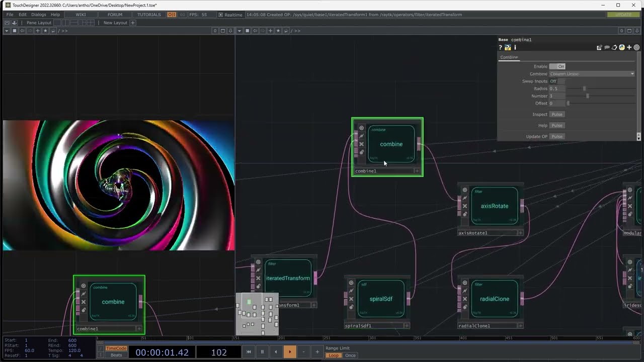644x362 pixels.
Task: Open operator help question mark icon
Action: click(x=500, y=47)
